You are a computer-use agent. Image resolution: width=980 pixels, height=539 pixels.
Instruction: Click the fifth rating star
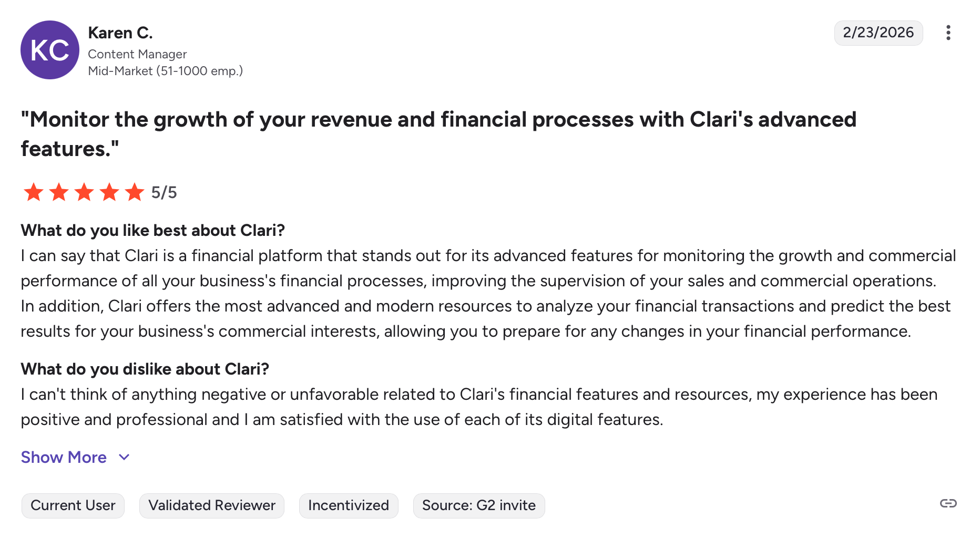click(135, 192)
